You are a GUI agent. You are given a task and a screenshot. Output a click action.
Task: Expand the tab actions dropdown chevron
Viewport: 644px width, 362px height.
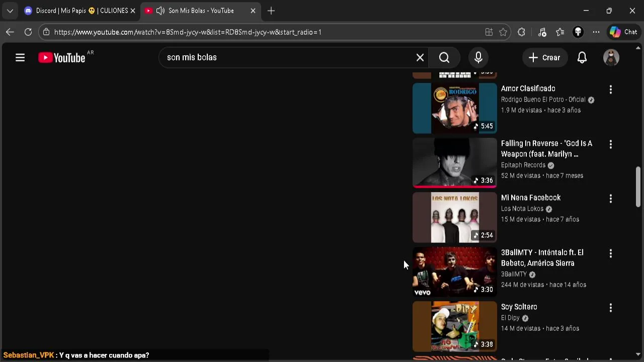point(10,11)
